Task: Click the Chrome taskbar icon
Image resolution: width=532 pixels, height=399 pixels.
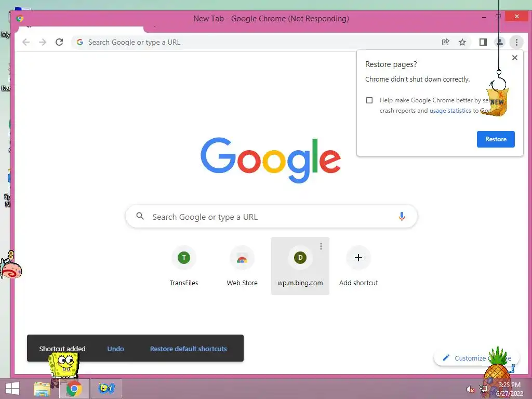Action: tap(74, 389)
